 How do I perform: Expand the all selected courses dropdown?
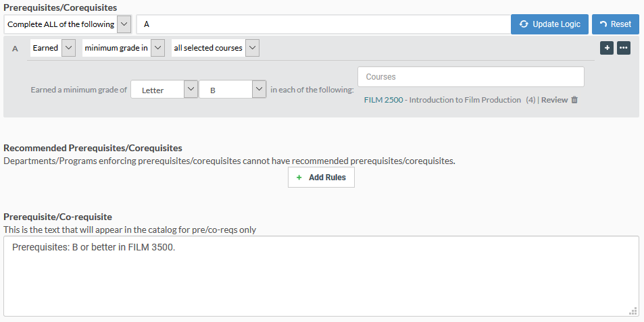215,48
